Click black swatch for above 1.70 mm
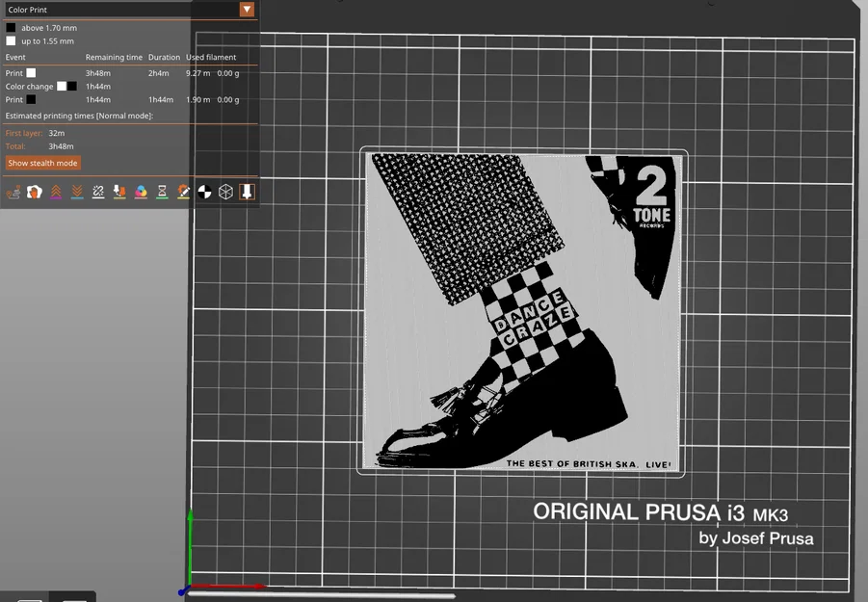 11,28
